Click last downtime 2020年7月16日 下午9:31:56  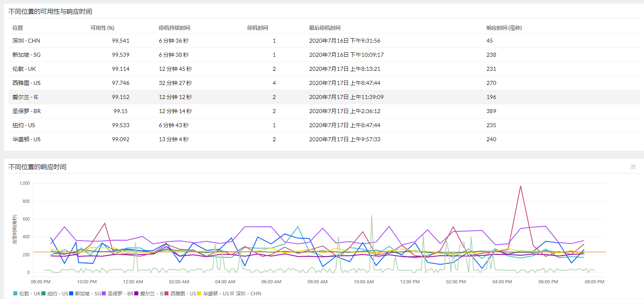pyautogui.click(x=345, y=41)
